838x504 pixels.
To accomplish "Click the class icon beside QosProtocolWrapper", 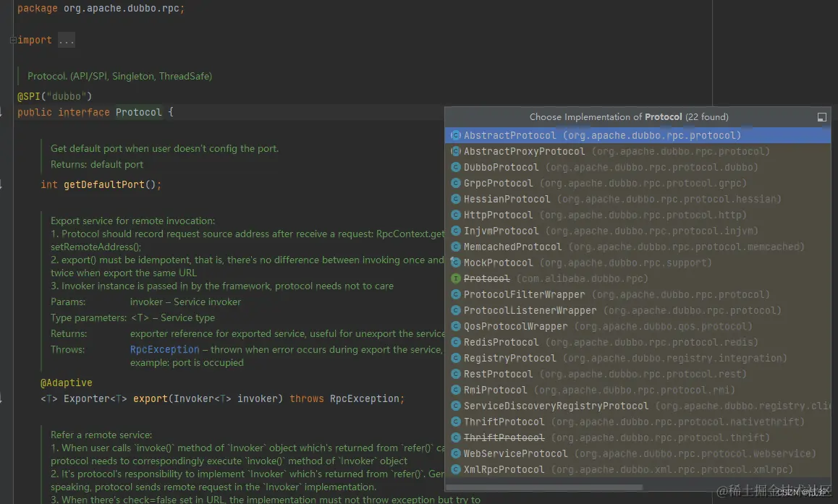I will click(456, 326).
